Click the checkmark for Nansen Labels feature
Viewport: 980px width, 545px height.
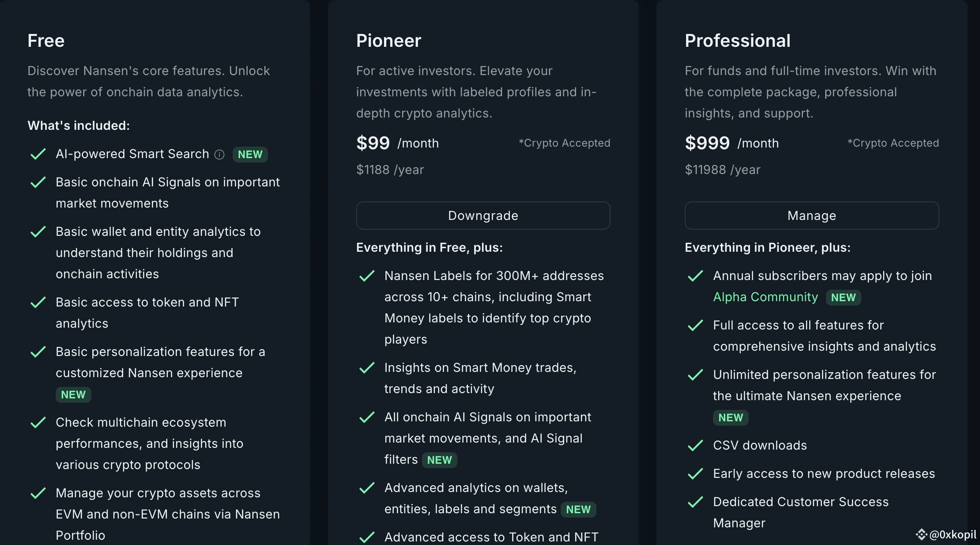pyautogui.click(x=367, y=276)
